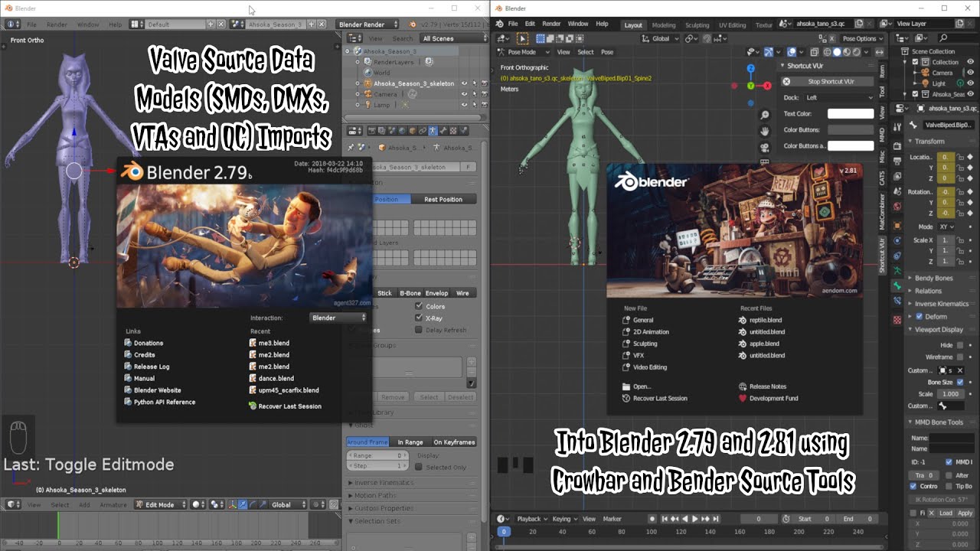Click the Text Color white swatch
This screenshot has height=551, width=980.
(851, 114)
